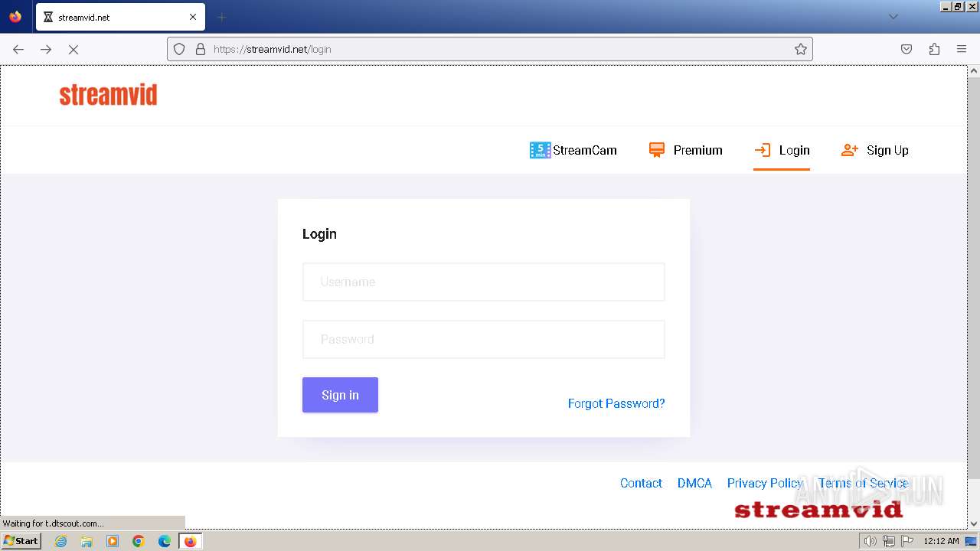Click the page scrollbar up arrow
The height and width of the screenshot is (551, 980).
click(x=974, y=71)
